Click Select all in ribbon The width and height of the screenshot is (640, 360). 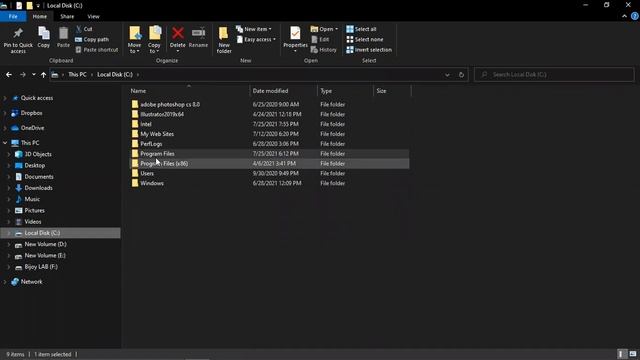pos(361,29)
